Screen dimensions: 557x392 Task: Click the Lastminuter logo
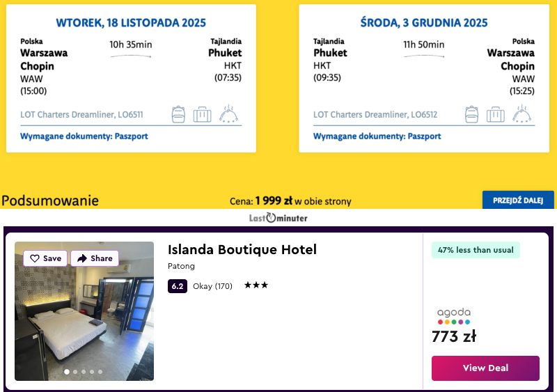coord(278,218)
